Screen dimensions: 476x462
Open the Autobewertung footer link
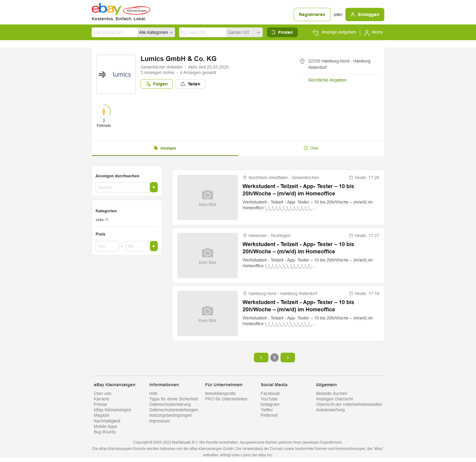coord(330,410)
